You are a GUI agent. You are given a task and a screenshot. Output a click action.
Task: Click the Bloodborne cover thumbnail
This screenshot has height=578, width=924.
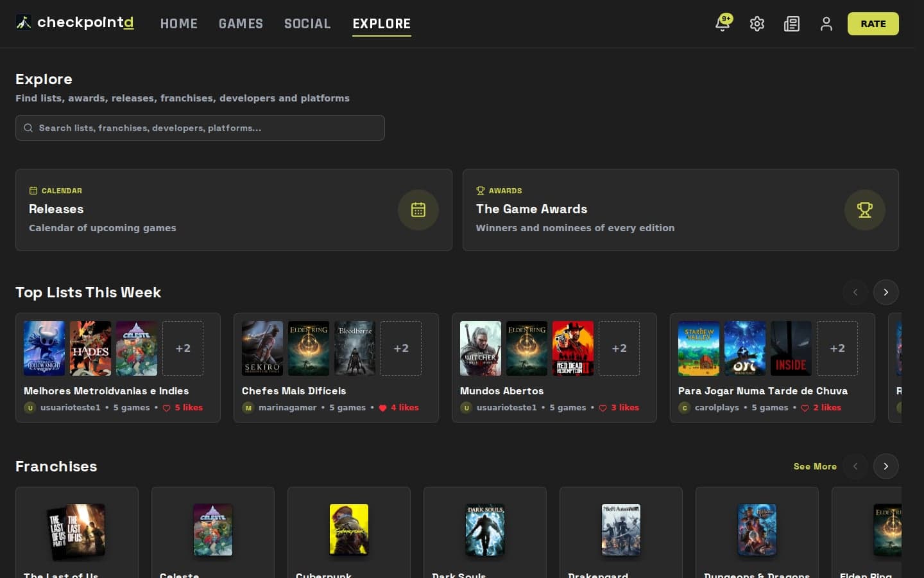point(355,348)
